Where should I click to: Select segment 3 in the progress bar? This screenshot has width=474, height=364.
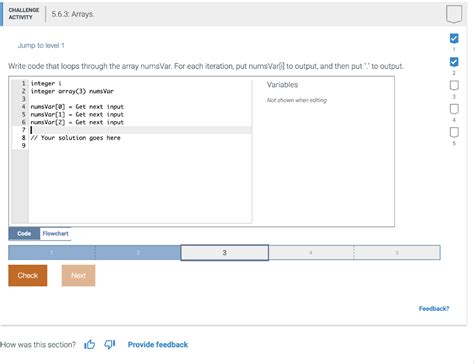pyautogui.click(x=224, y=253)
